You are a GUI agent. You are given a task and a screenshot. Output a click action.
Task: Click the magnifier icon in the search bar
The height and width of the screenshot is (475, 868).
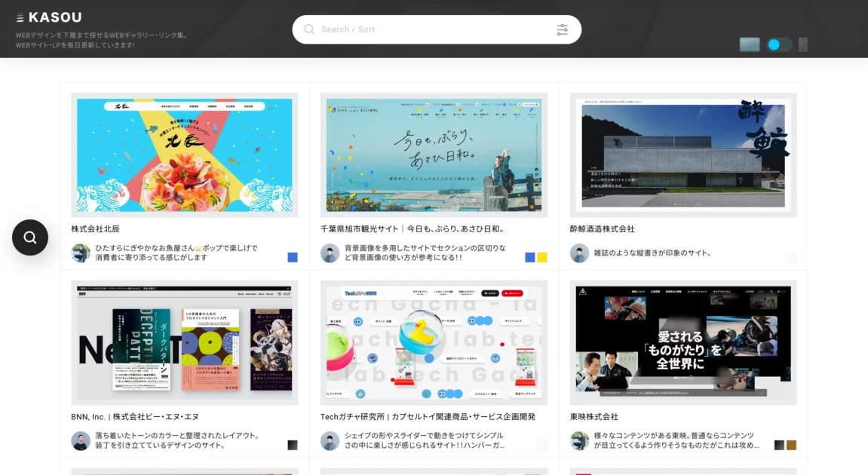(x=309, y=29)
